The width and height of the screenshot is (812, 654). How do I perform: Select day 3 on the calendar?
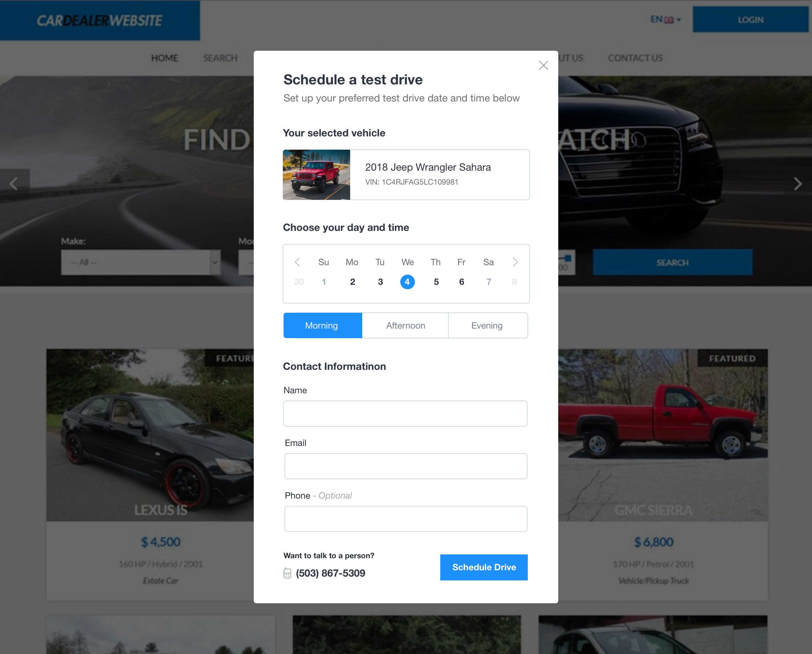(x=380, y=282)
